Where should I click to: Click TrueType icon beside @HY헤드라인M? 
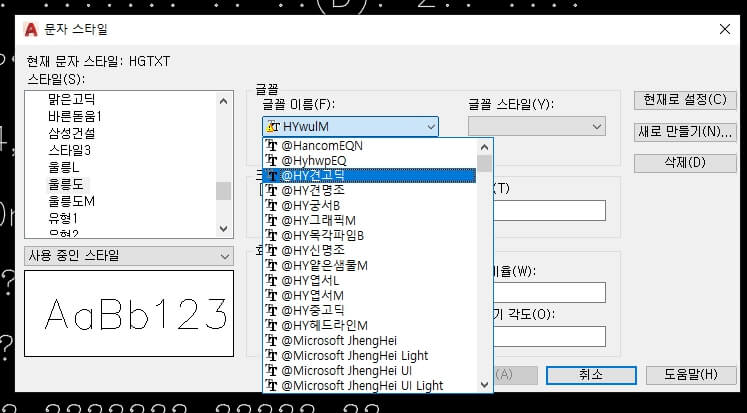(272, 325)
